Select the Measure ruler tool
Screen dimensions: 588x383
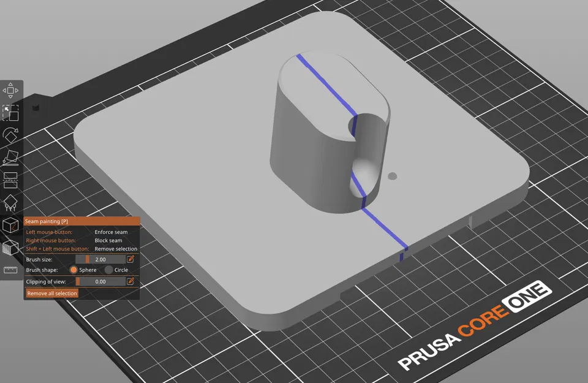10,270
